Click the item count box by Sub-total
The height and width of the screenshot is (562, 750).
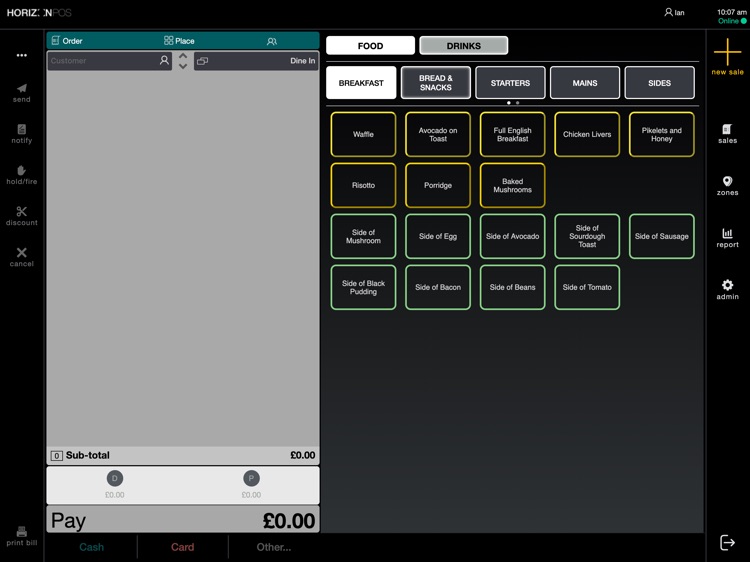56,455
